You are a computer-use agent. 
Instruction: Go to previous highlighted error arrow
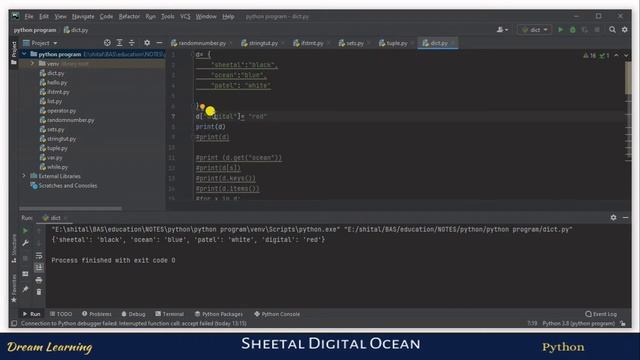pos(616,56)
